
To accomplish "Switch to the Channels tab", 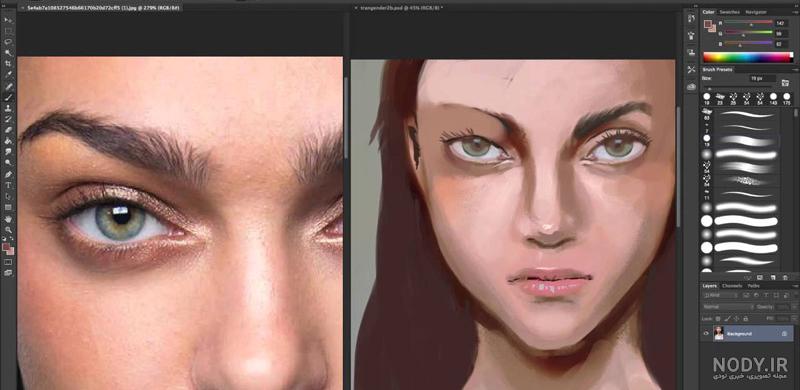I will (732, 286).
